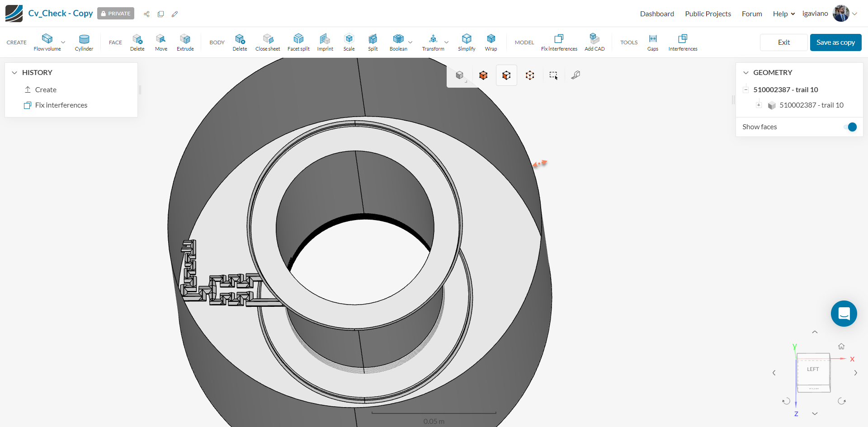Open the support chat bubble
The height and width of the screenshot is (427, 868).
click(844, 313)
